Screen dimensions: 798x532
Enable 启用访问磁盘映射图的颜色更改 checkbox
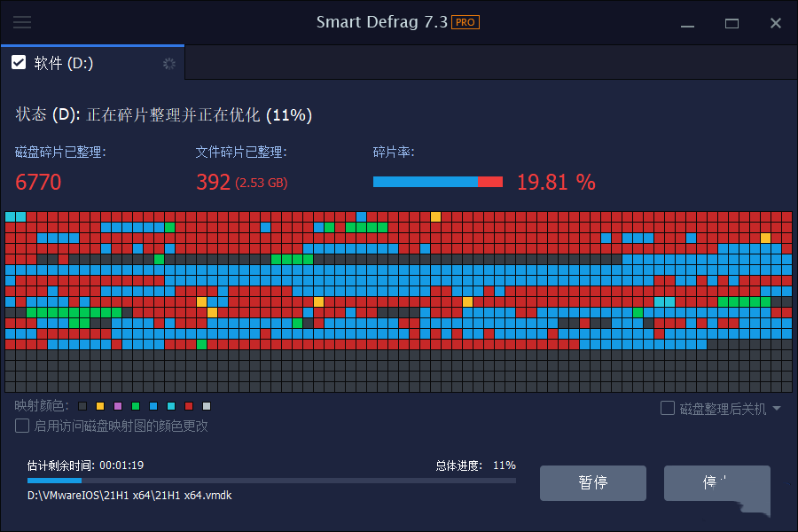[22, 426]
